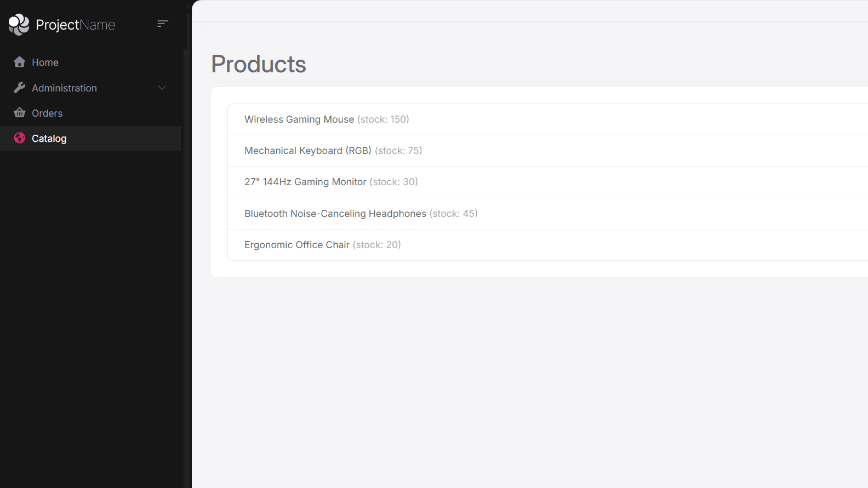Click the Orders basket icon
This screenshot has height=488, width=868.
click(x=20, y=113)
